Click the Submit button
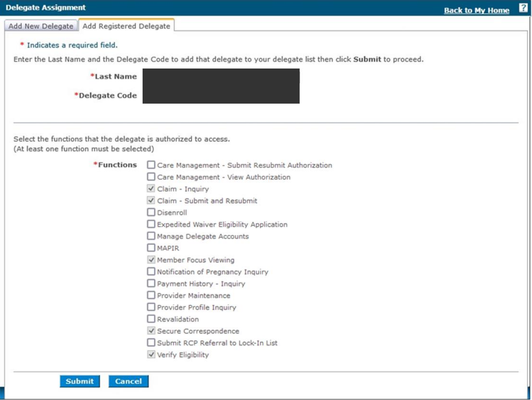The image size is (532, 400). (80, 381)
